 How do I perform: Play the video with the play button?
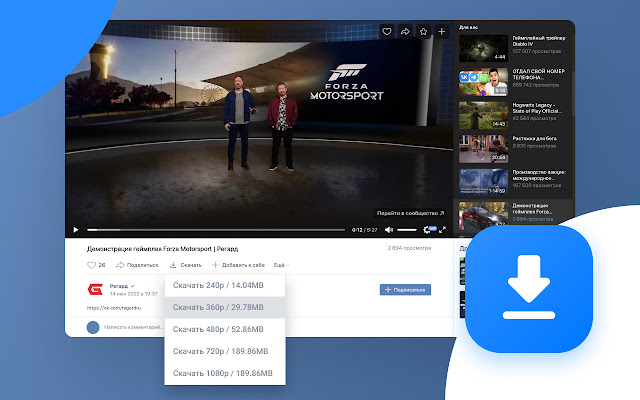(76, 230)
